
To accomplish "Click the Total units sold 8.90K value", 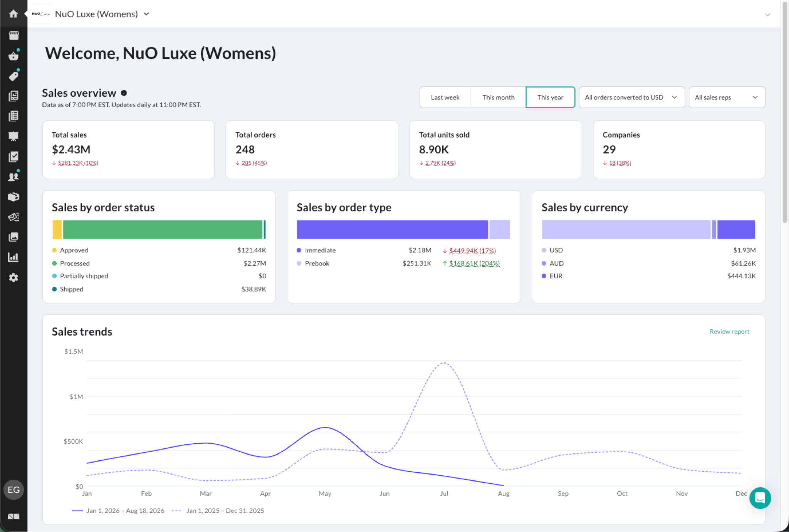I will tap(434, 149).
